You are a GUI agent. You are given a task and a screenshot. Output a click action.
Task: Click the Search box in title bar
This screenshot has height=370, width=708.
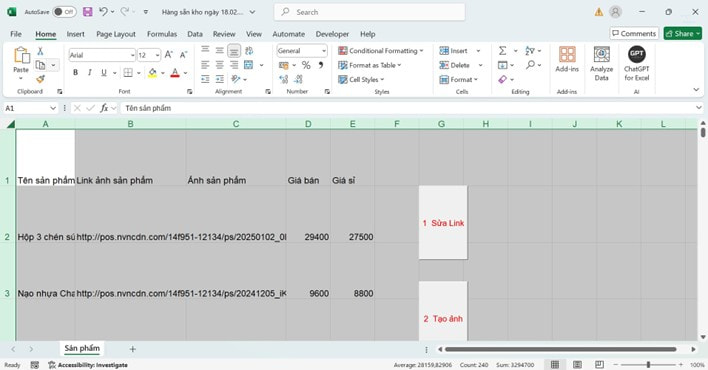pos(369,12)
